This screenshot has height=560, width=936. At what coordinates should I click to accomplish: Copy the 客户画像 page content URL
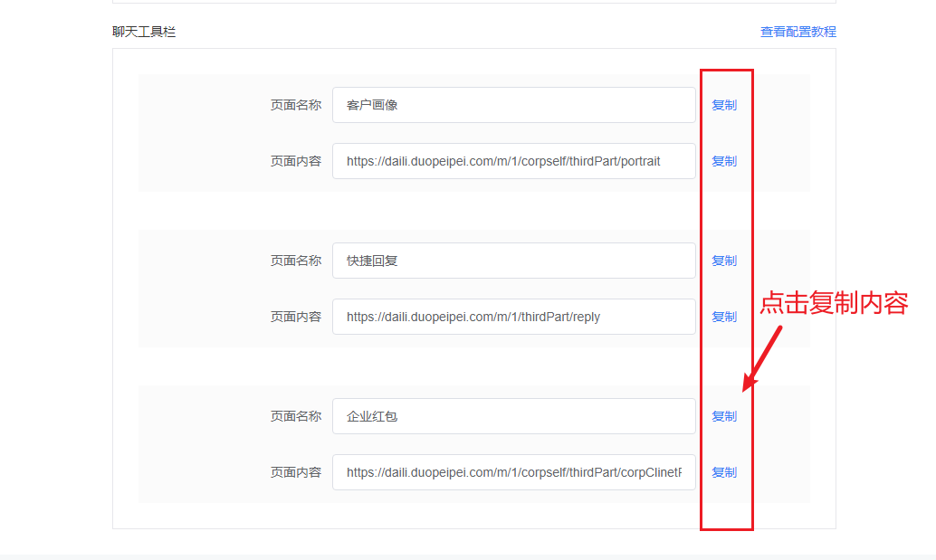point(724,161)
